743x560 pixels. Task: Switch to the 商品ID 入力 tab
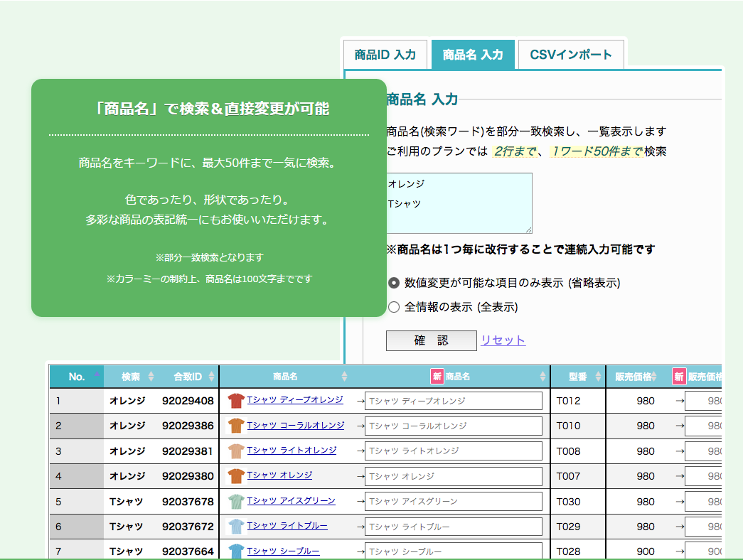click(x=385, y=54)
